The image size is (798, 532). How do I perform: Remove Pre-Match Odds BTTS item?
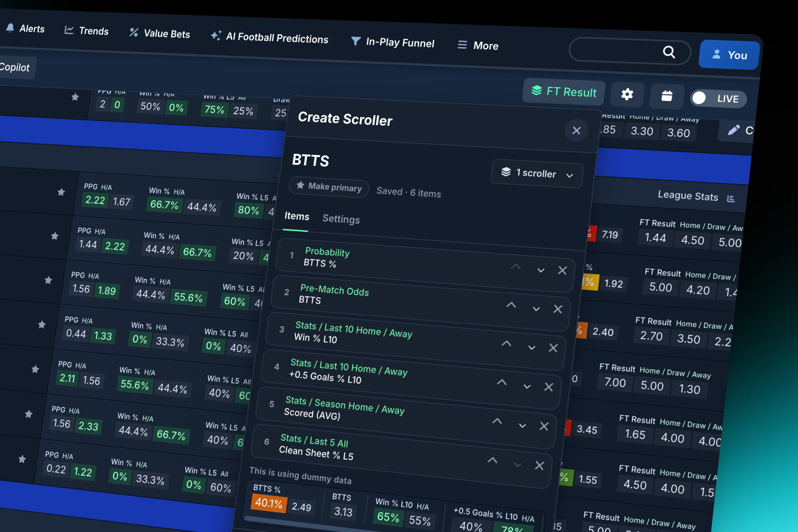558,309
